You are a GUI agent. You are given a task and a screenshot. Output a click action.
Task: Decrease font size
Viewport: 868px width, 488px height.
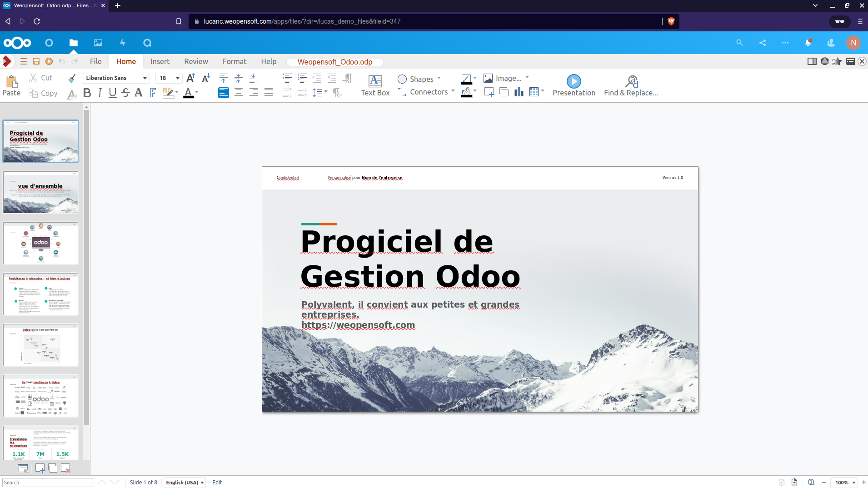(206, 78)
